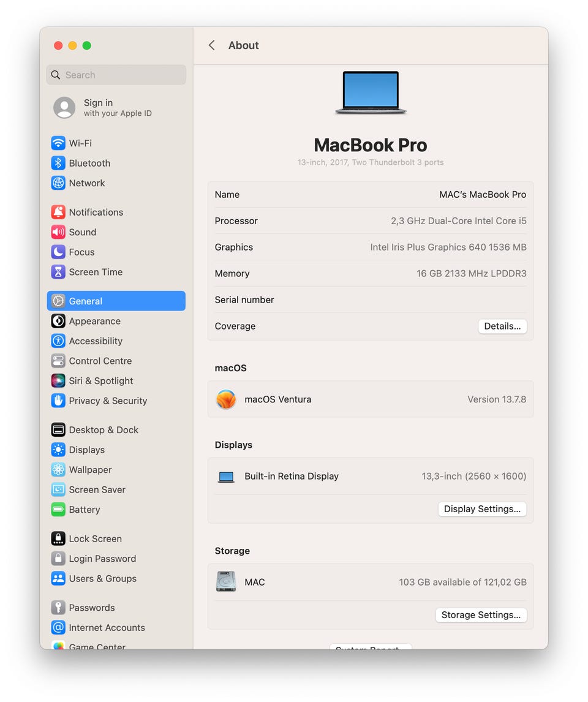This screenshot has width=588, height=702.
Task: Select the Focus moon icon
Action: click(x=58, y=252)
